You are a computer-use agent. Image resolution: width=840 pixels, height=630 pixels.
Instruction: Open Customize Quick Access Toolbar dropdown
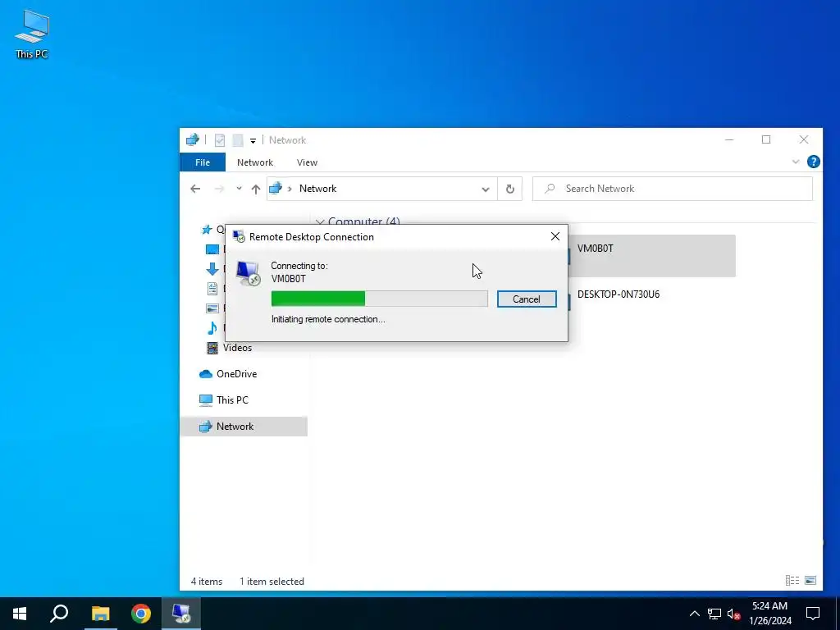coord(253,140)
